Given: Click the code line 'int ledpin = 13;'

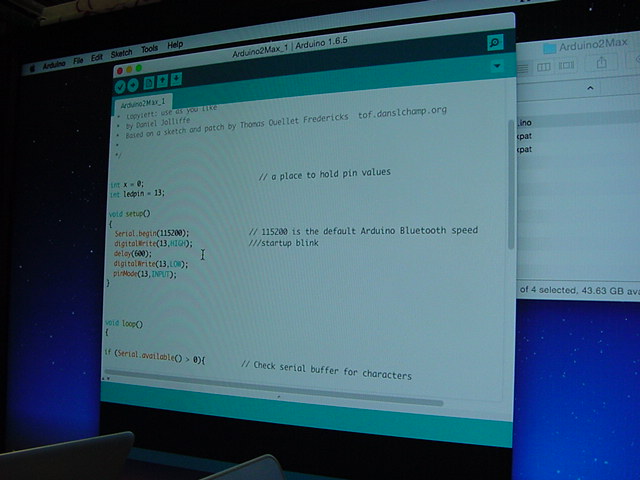Looking at the screenshot, I should pyautogui.click(x=137, y=194).
